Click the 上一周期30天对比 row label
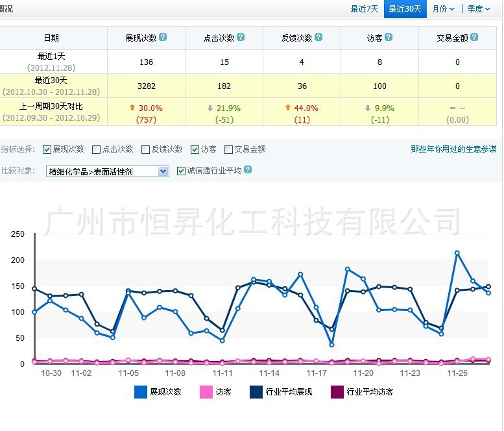The height and width of the screenshot is (431, 504). pyautogui.click(x=51, y=106)
